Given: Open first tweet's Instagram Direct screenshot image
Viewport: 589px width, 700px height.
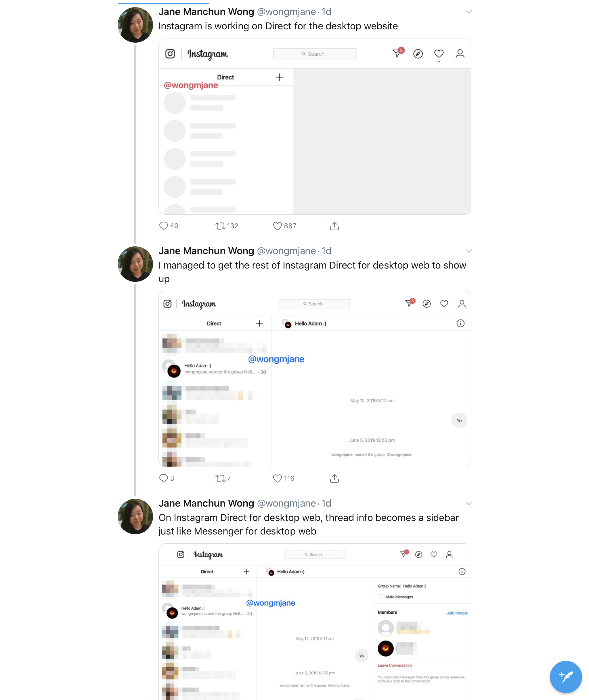Looking at the screenshot, I should pyautogui.click(x=315, y=127).
